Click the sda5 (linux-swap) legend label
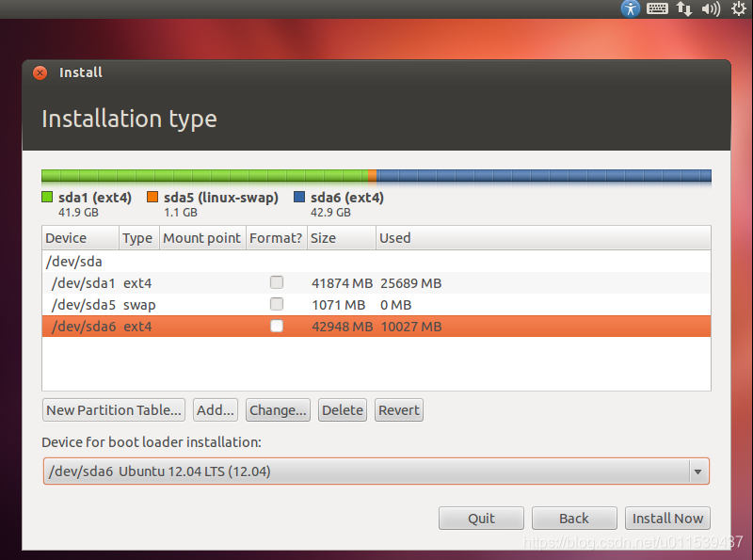This screenshot has width=753, height=560. click(221, 198)
